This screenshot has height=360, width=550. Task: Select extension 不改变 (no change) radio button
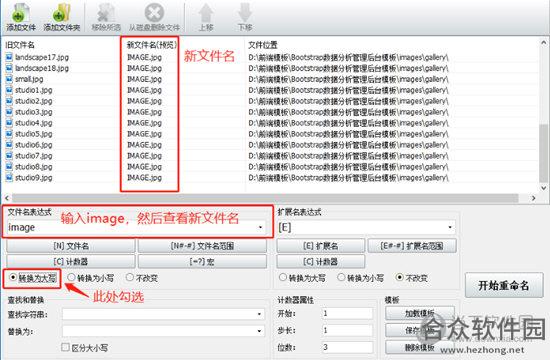[400, 277]
